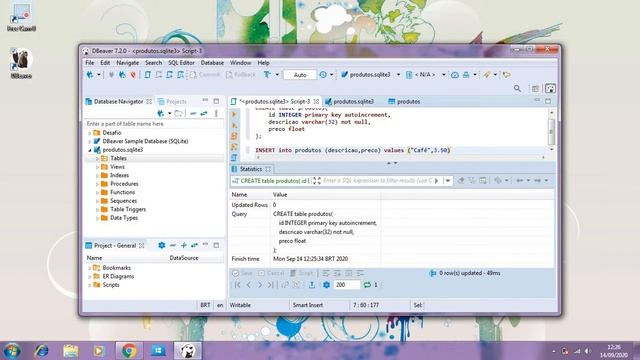Select the Table Triggers folder

coord(128,209)
